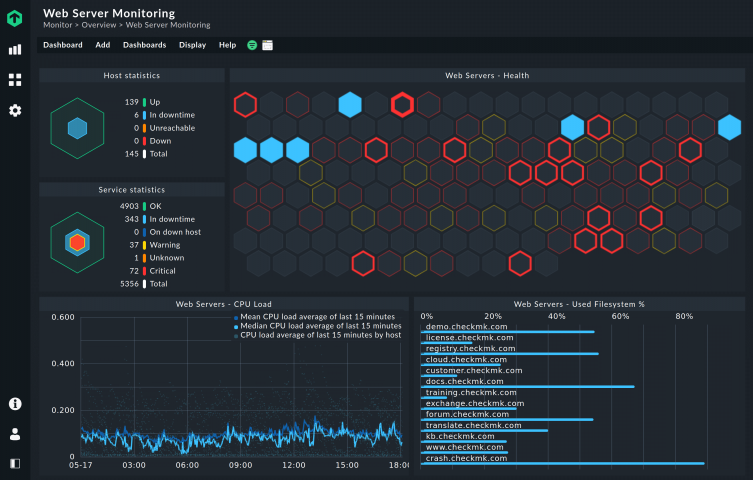Open the Add menu
753x480 pixels.
[103, 45]
